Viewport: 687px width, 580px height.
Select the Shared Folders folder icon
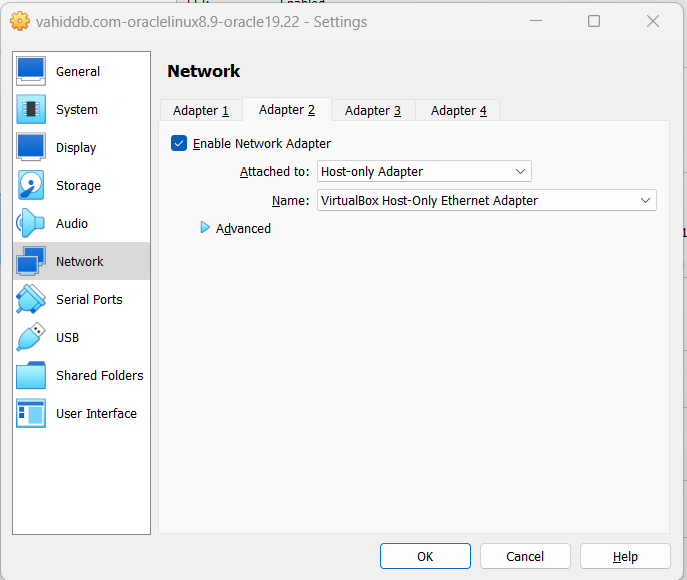(31, 375)
